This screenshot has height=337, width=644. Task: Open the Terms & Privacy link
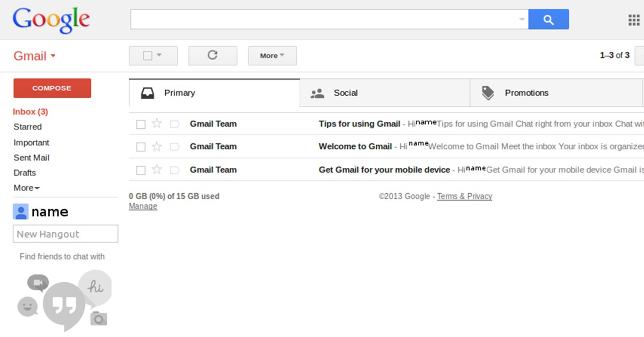point(464,196)
